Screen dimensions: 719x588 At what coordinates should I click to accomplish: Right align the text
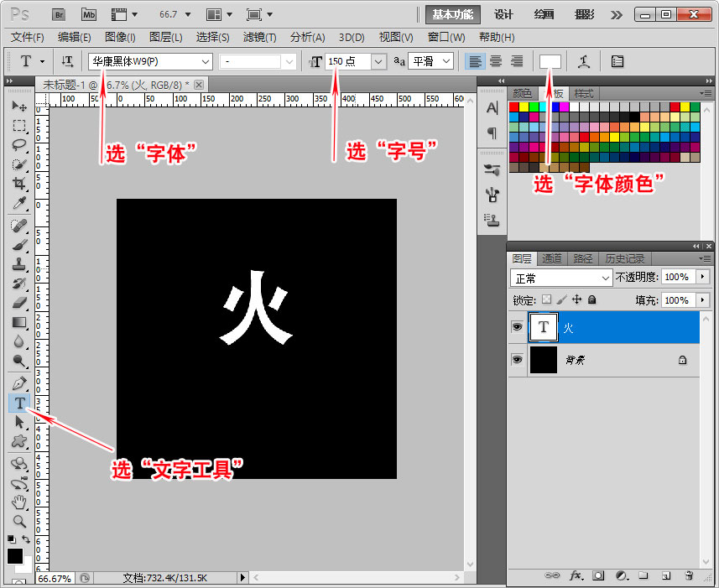[516, 61]
